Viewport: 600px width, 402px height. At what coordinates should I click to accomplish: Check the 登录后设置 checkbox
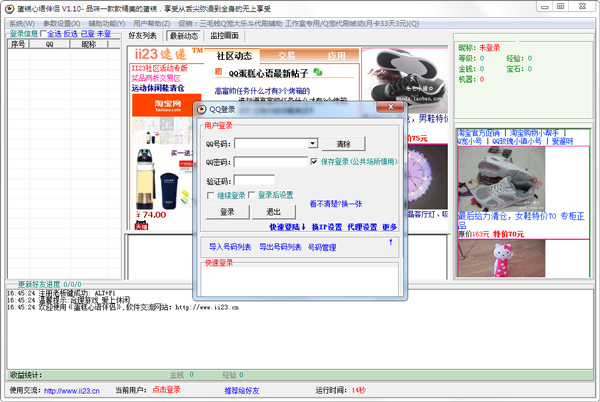(251, 195)
